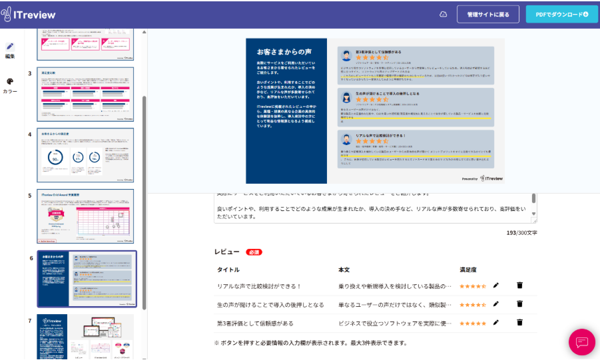
Task: Click the slide list vertical scrollbar
Action: tap(145, 203)
